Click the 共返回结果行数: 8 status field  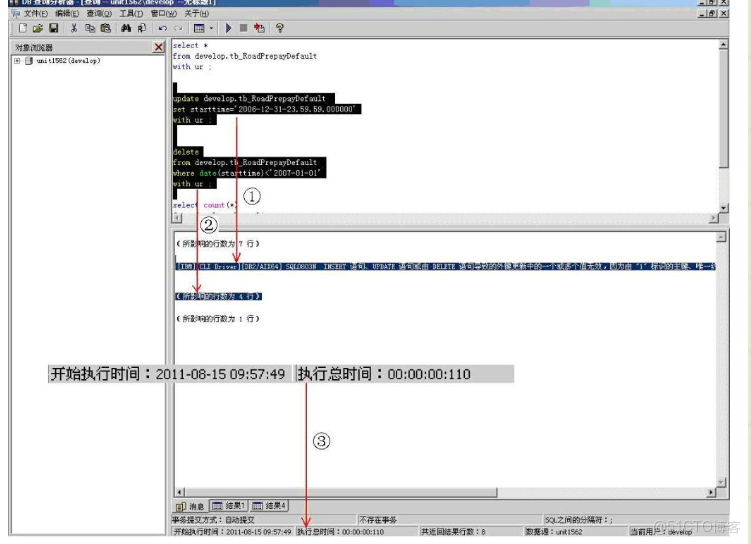pos(470,531)
